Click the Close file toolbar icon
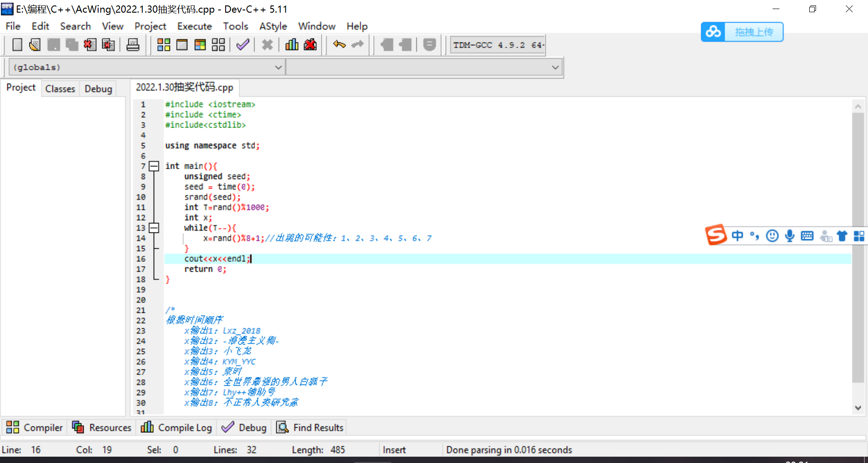Viewport: 868px width, 463px height. click(x=90, y=45)
